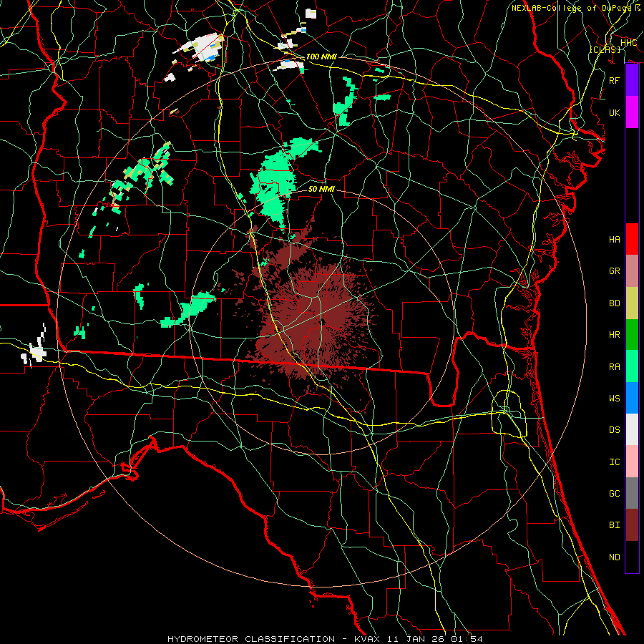Viewport: 644px width, 644px height.
Task: Click the gray GC legend color swatch
Action: (x=632, y=493)
